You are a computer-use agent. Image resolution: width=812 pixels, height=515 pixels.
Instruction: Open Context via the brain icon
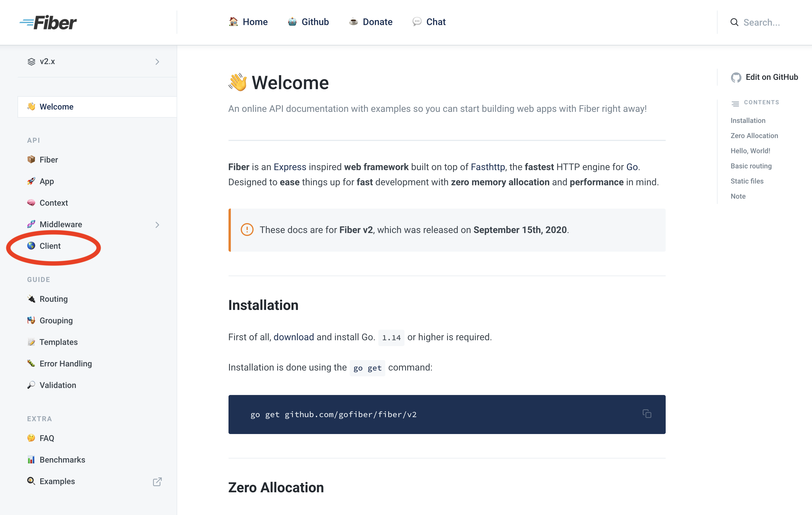coord(31,202)
